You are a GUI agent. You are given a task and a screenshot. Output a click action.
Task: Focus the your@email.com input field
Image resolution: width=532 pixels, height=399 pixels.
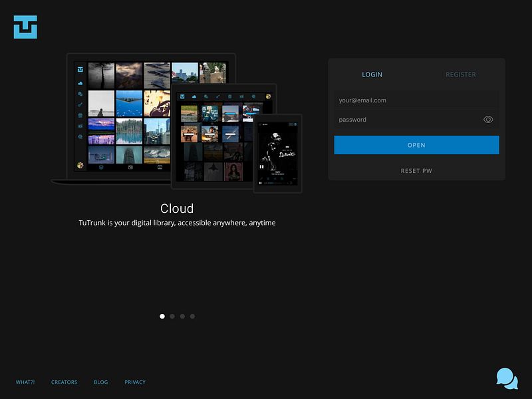coord(416,100)
